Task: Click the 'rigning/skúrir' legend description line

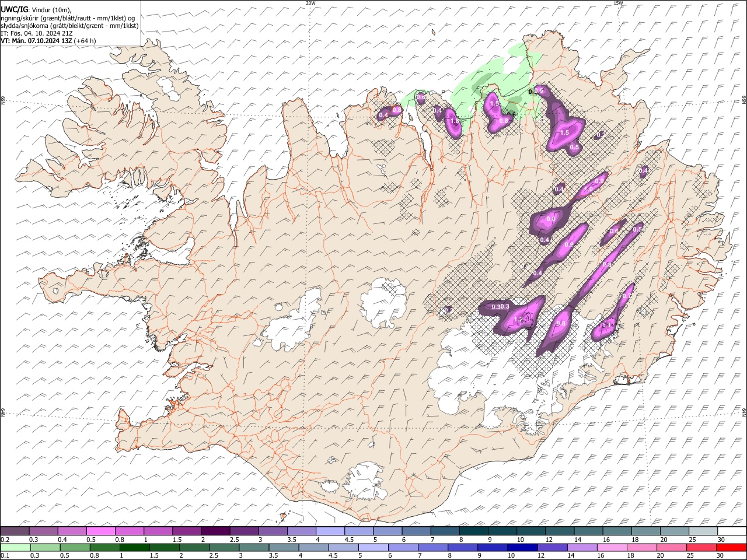Action: (x=68, y=18)
